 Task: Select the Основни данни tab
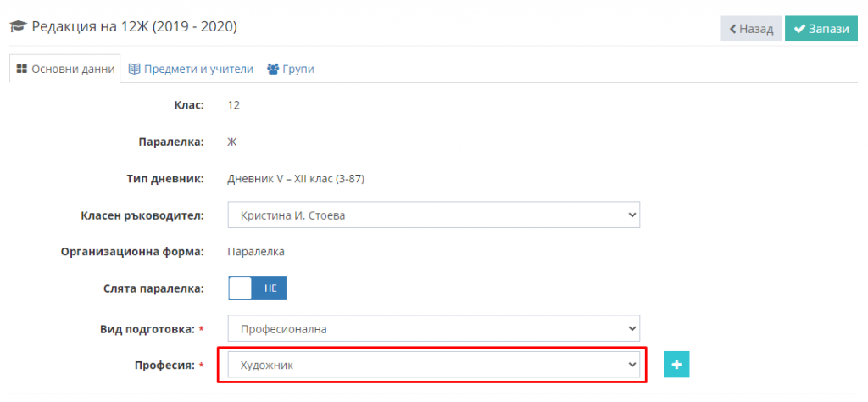(x=65, y=70)
